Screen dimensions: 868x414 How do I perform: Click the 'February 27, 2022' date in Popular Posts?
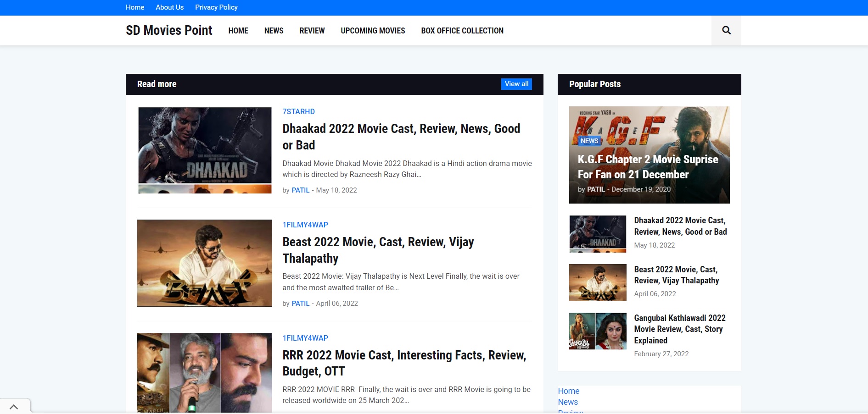[661, 354]
